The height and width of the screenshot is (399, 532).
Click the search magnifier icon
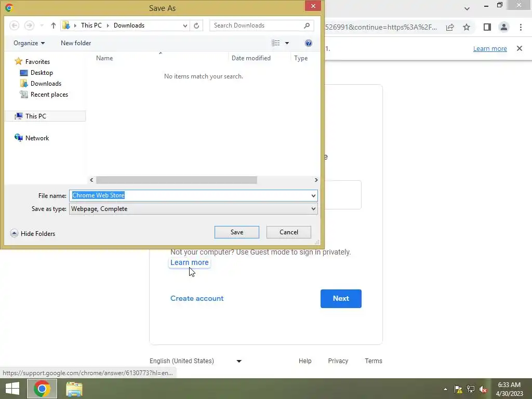307,25
